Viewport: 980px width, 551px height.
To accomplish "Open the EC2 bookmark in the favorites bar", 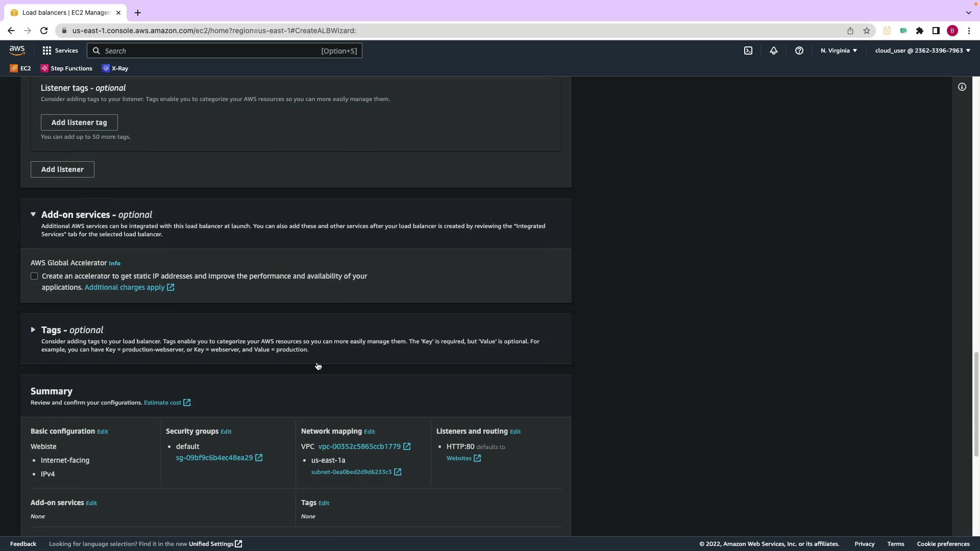I will (x=20, y=68).
